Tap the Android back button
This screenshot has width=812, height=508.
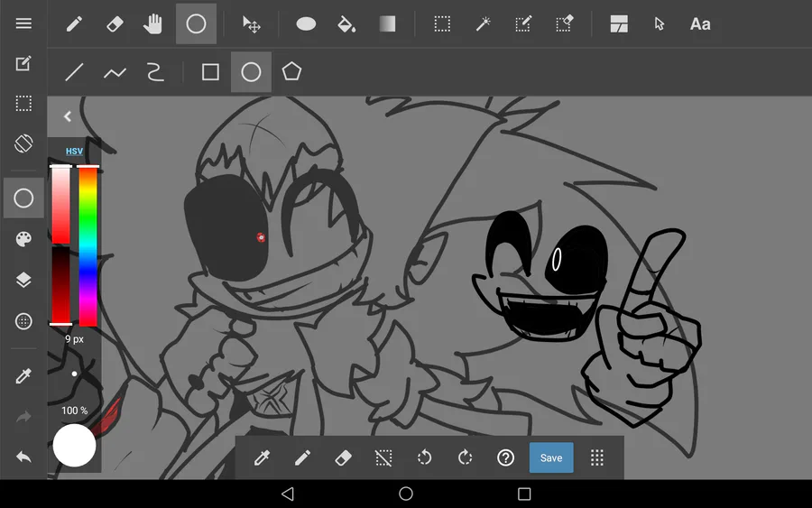[x=288, y=494]
